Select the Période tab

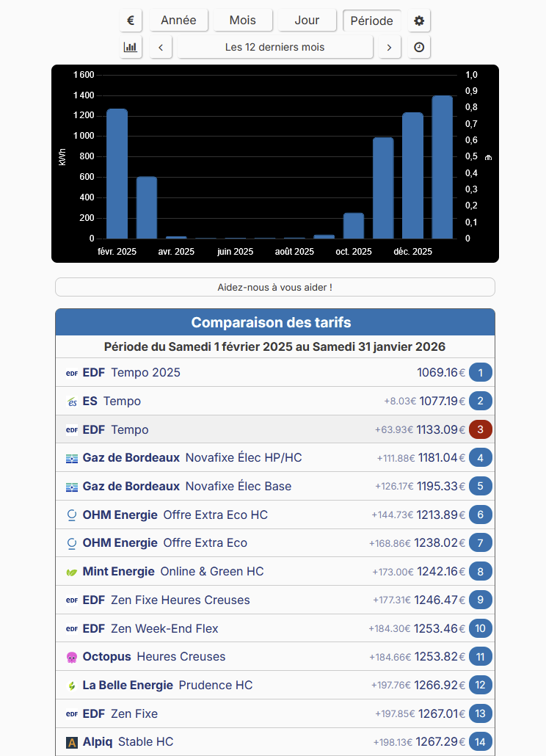tap(371, 21)
